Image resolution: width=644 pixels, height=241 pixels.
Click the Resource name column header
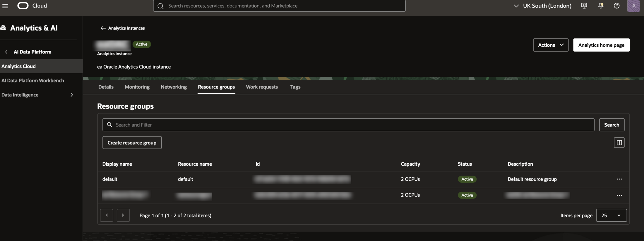click(x=195, y=164)
